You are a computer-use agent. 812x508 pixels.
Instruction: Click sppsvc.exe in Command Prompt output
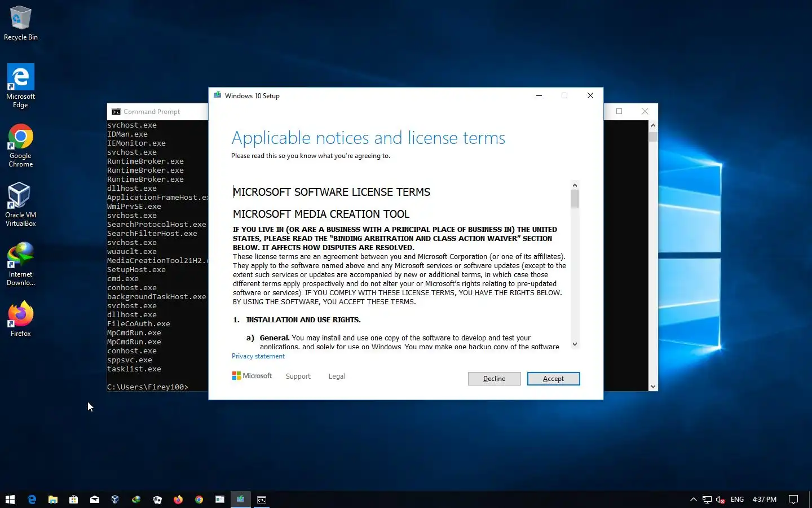point(130,360)
